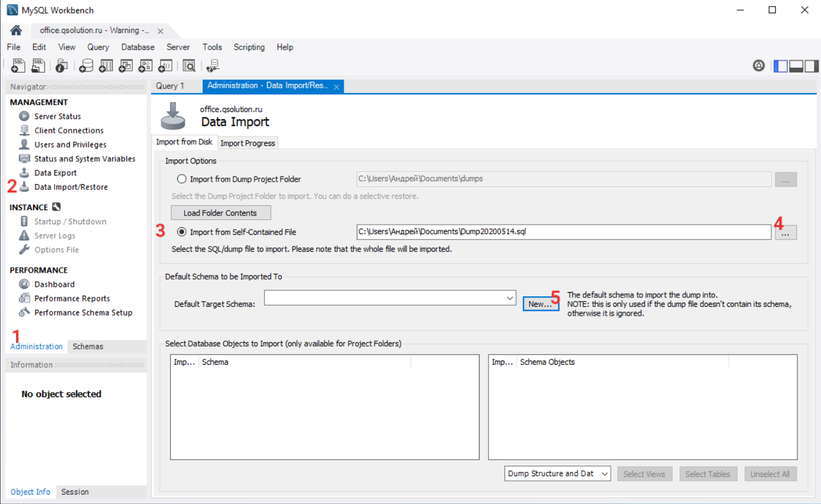Click Schema Objects column header

tap(623, 362)
